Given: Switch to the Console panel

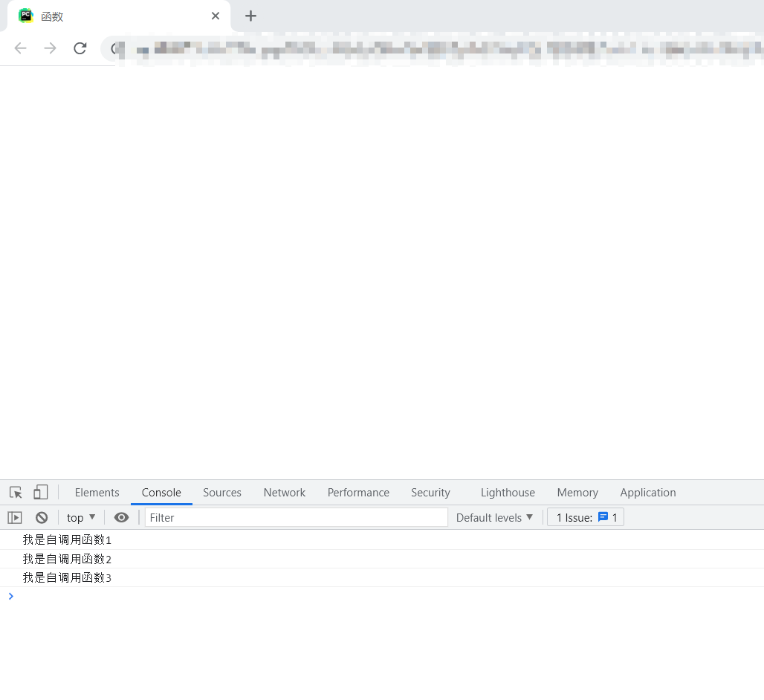Looking at the screenshot, I should click(161, 493).
